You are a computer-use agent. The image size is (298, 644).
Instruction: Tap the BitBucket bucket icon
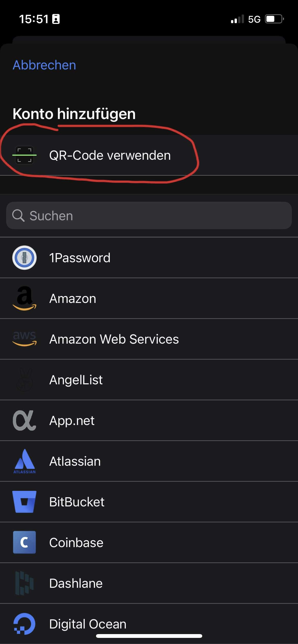pyautogui.click(x=24, y=502)
